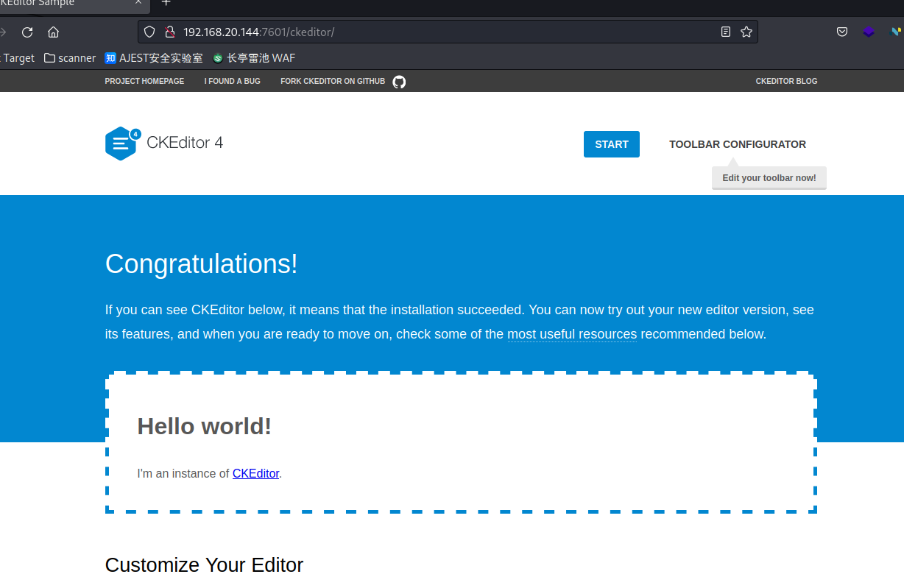Click the Edit your toolbar now! tooltip
Viewport: 904px width, 588px height.
(769, 178)
